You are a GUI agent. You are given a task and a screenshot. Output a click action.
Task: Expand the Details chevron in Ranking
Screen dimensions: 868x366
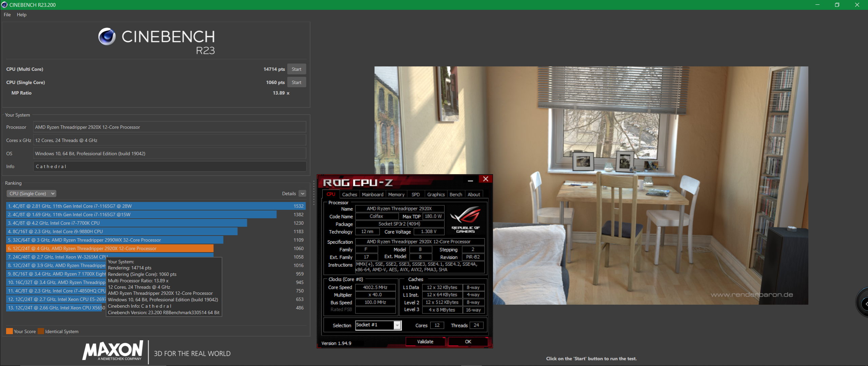point(303,194)
